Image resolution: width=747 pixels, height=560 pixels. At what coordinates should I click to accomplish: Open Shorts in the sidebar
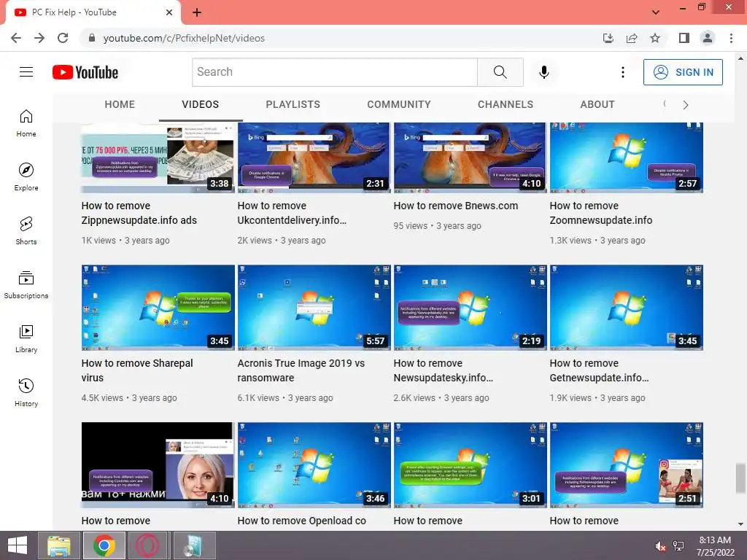[x=26, y=231]
